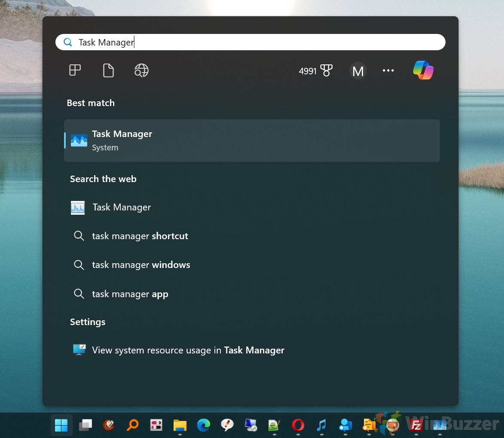Screen dimensions: 504x438
Task: Launch Opera browser from the taskbar
Action: pyautogui.click(x=298, y=425)
